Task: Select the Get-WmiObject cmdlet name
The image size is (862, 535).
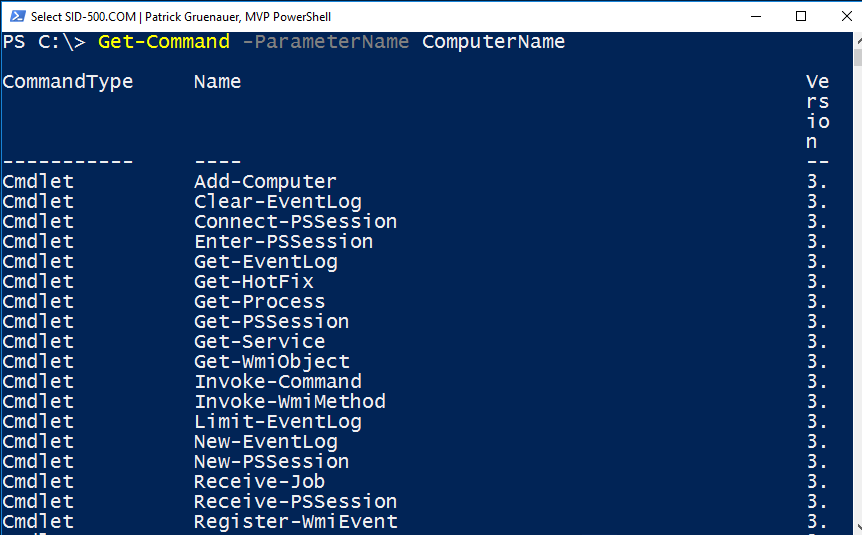Action: click(271, 362)
